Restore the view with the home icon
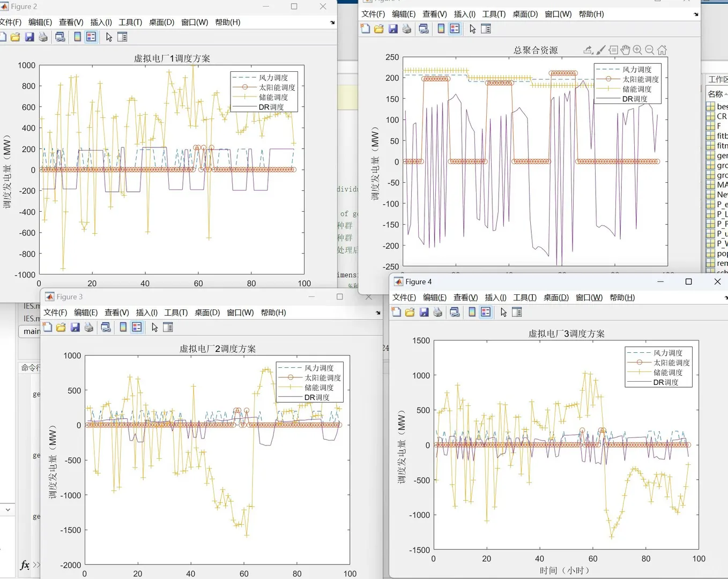 (662, 50)
